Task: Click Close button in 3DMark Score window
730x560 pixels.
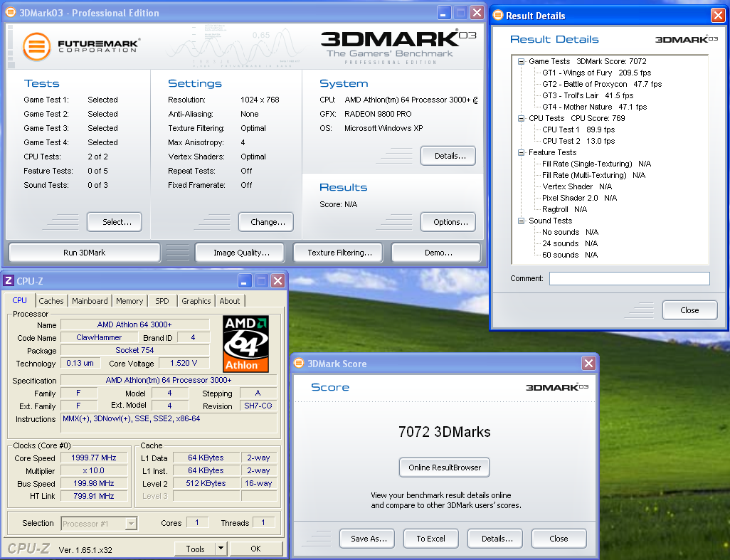Action: (x=559, y=539)
